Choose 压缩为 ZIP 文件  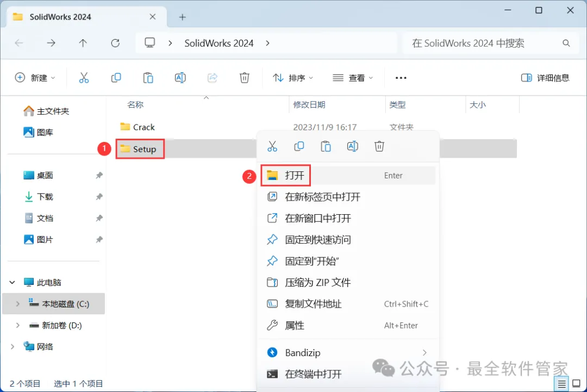(348, 282)
